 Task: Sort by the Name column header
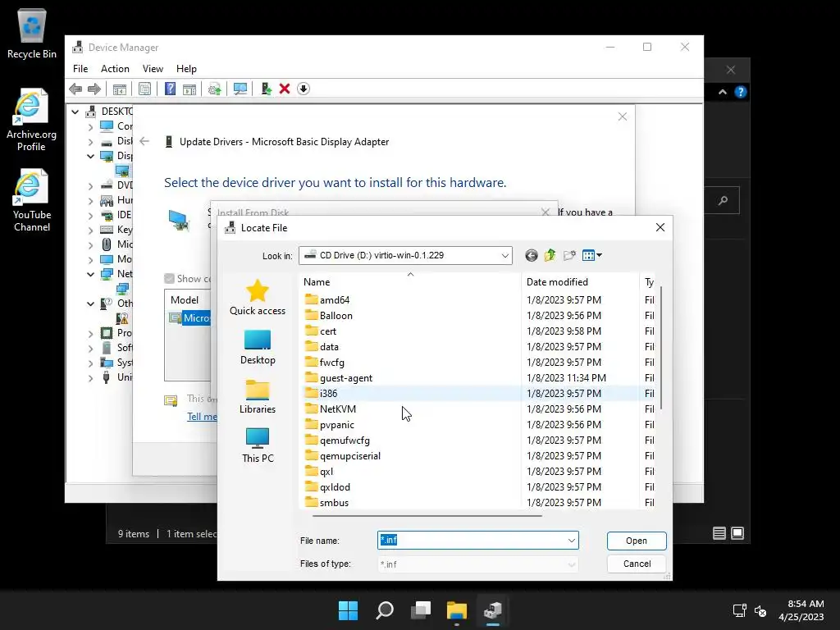(x=410, y=282)
